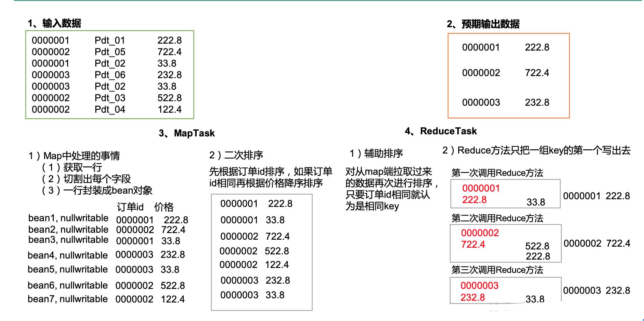Viewport: 644px width, 321px height.
Task: Click price 722.4 in the Pdt_05 row
Action: (169, 52)
